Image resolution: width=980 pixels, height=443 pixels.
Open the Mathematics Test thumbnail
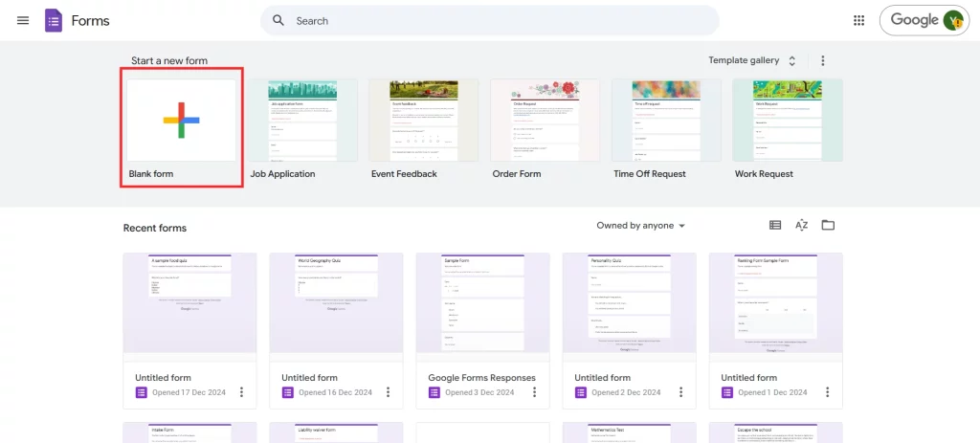pos(630,433)
